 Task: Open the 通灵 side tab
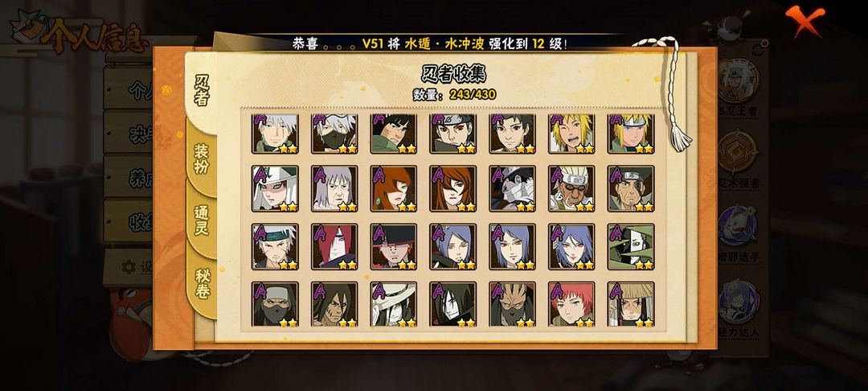click(201, 220)
